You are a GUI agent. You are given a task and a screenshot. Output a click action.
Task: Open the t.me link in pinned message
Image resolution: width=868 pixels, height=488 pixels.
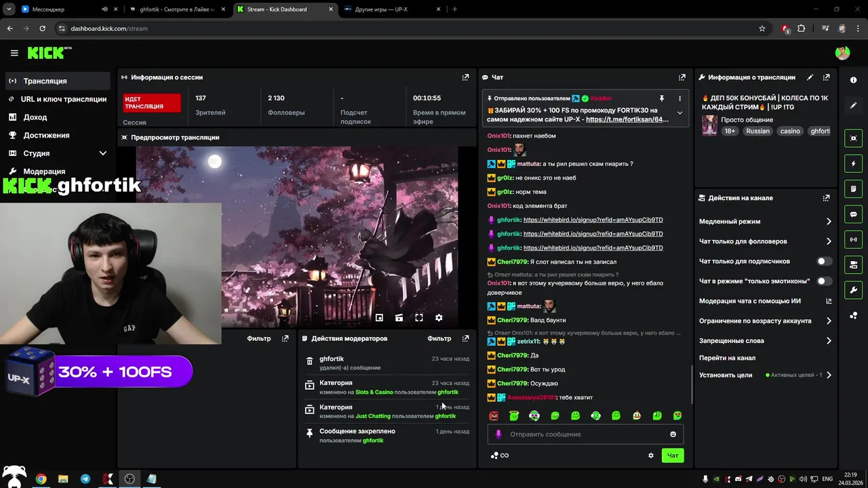point(627,119)
